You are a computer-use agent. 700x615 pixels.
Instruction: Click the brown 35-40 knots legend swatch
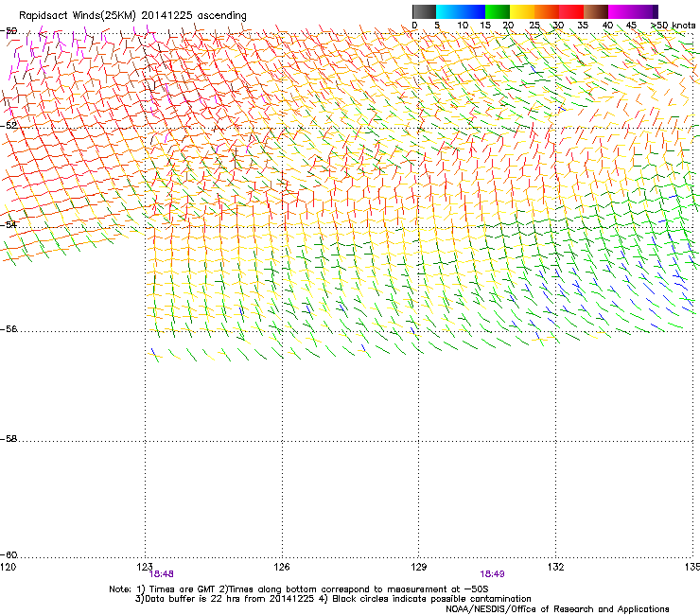[x=596, y=11]
